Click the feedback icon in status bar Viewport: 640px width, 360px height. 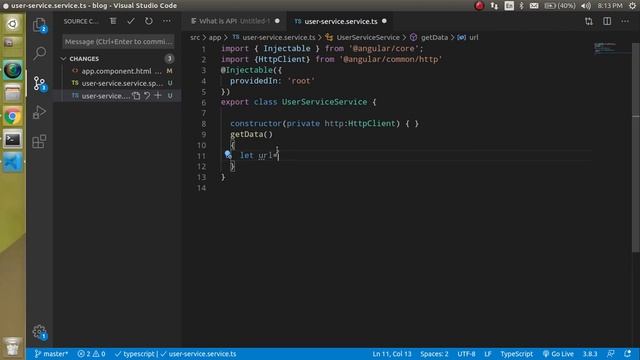[x=611, y=354]
